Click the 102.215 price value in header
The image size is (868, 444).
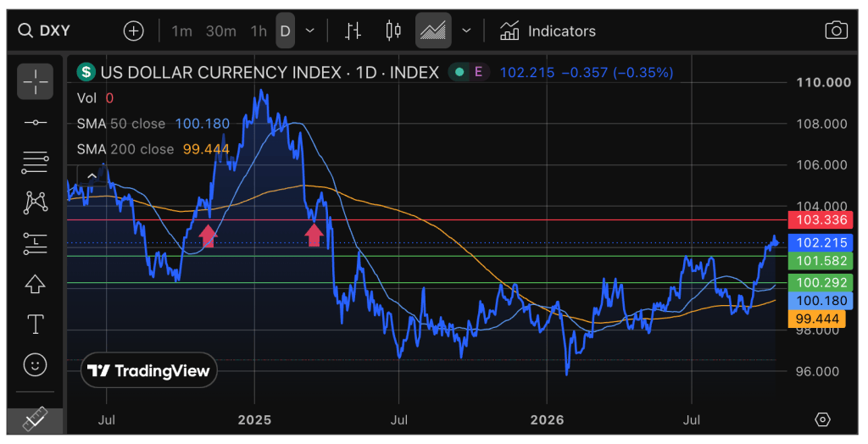527,73
